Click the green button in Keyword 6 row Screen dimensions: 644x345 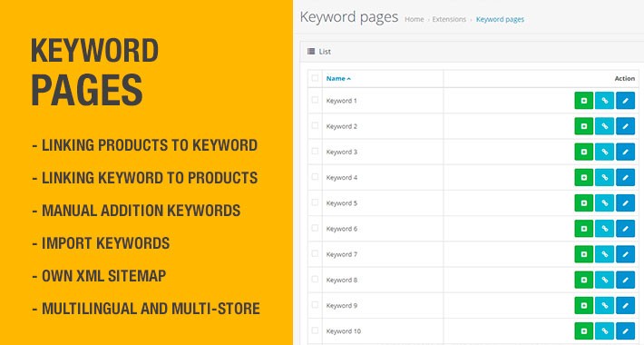pyautogui.click(x=583, y=229)
